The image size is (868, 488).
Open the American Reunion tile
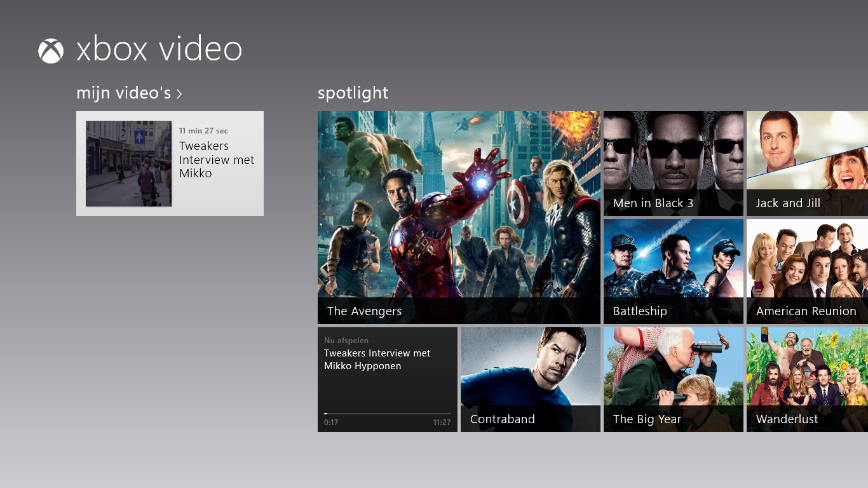[x=807, y=271]
